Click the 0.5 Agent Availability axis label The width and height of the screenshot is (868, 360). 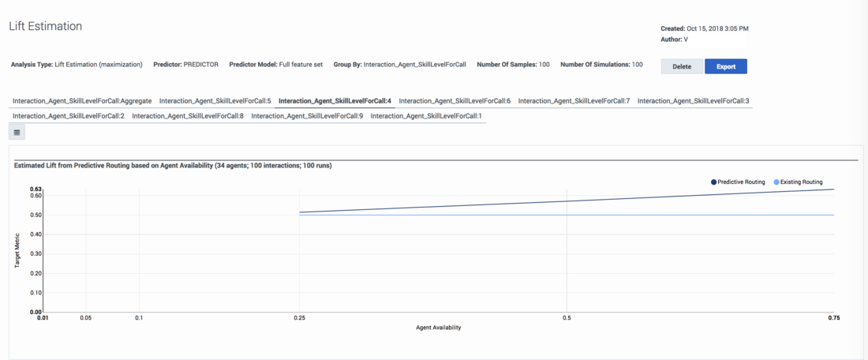(x=567, y=318)
